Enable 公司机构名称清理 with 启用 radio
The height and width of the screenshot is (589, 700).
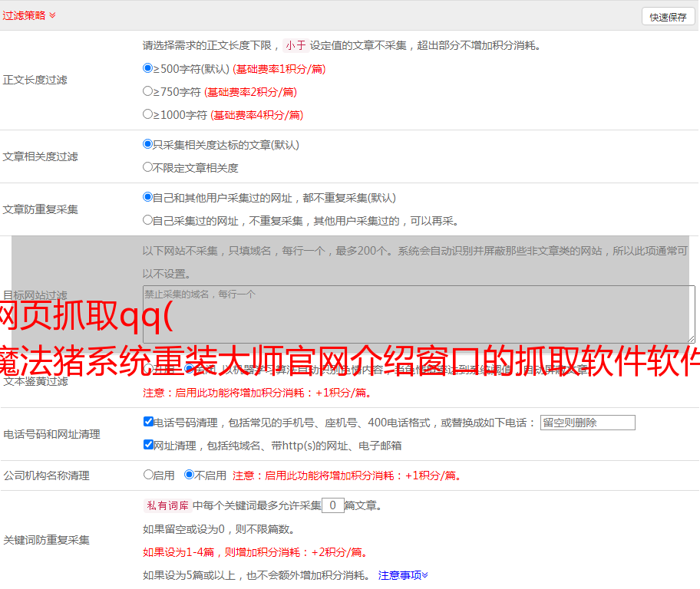148,475
